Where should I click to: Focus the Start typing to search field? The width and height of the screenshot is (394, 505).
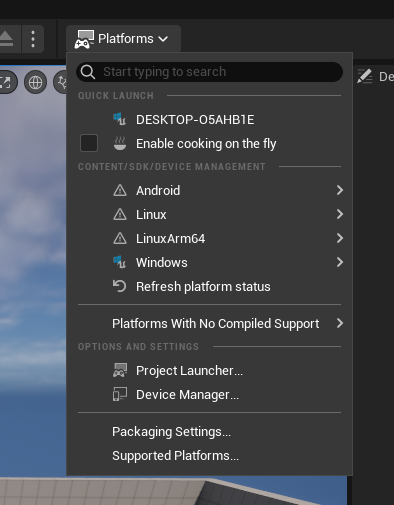209,72
